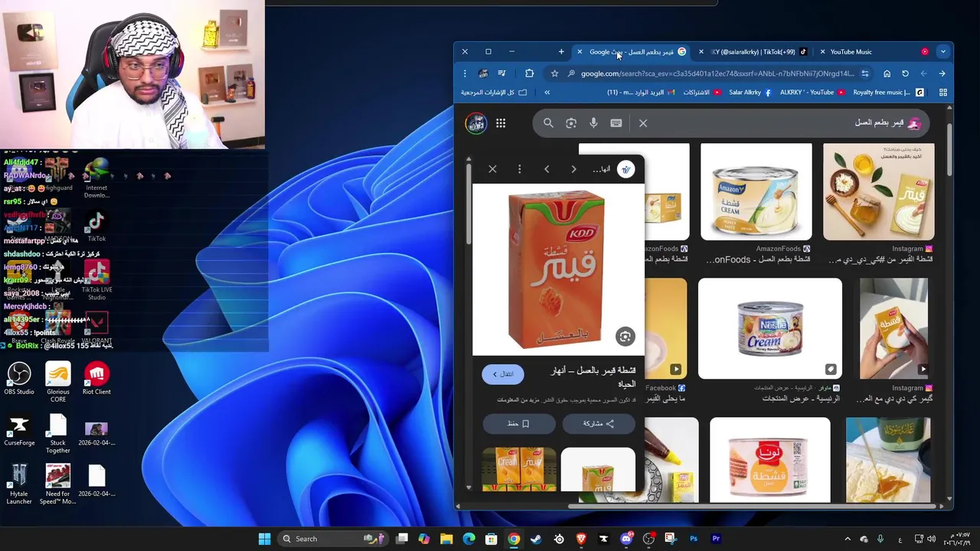
Task: Save the previewed image with the bookmark button
Action: coord(519,423)
